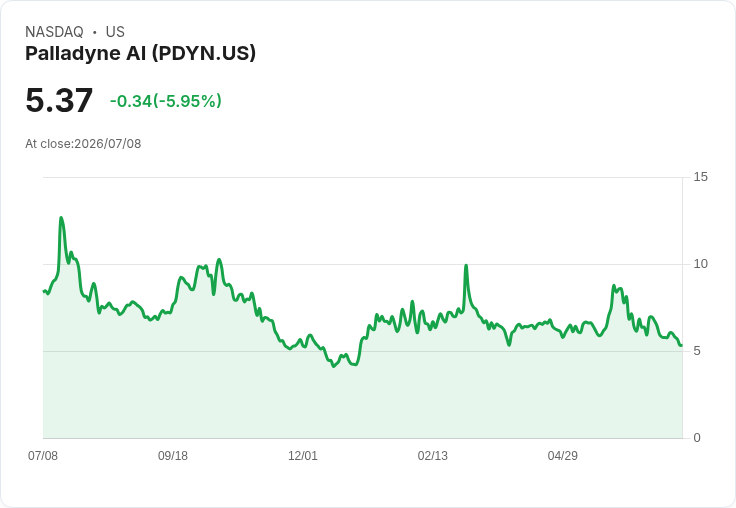736x508 pixels.
Task: Click the highest price peak in July
Action: coord(61,217)
